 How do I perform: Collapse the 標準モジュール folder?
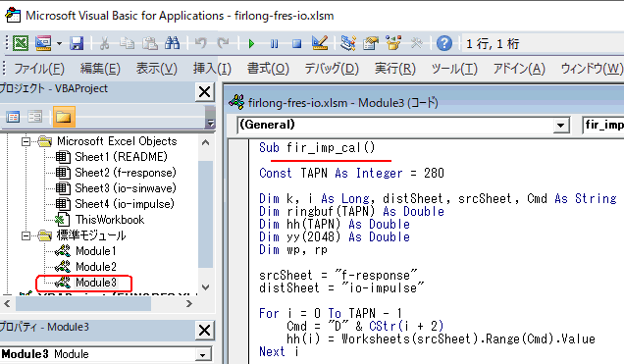pos(26,236)
